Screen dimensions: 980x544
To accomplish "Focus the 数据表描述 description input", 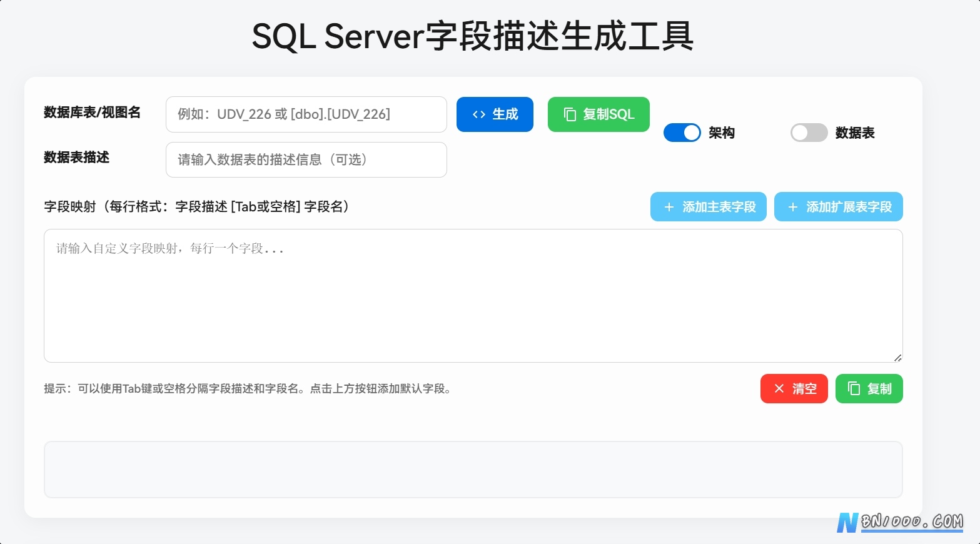I will pyautogui.click(x=306, y=160).
